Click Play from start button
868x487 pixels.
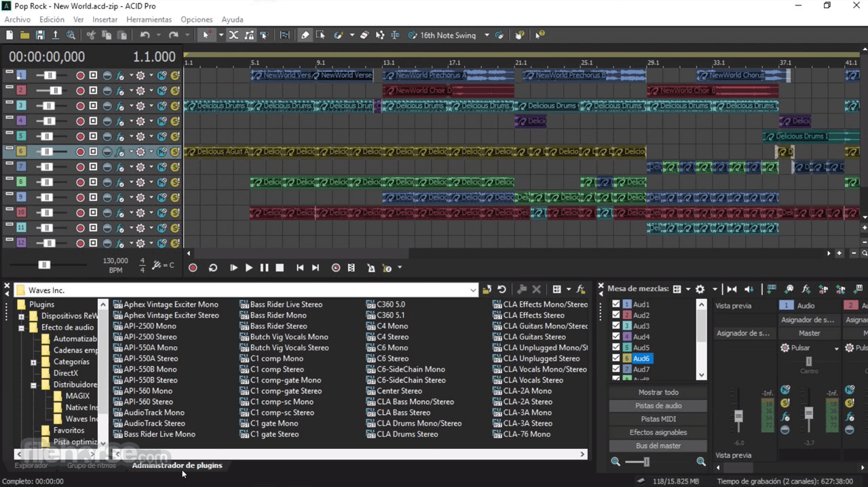233,268
